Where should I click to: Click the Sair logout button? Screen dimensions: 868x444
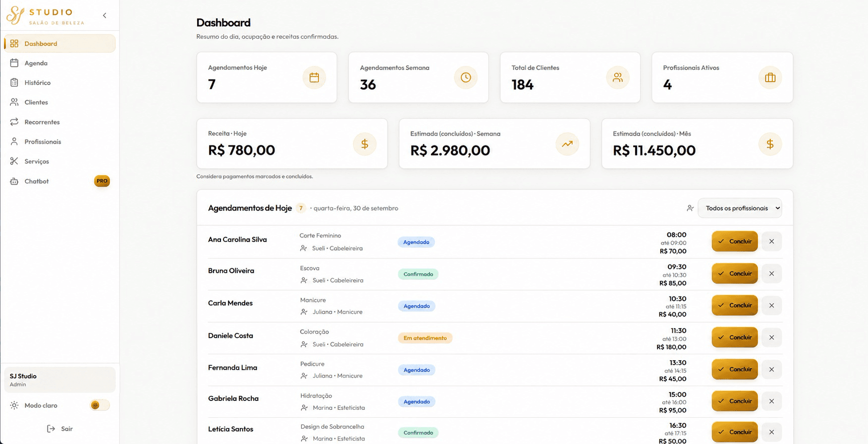[x=60, y=429]
